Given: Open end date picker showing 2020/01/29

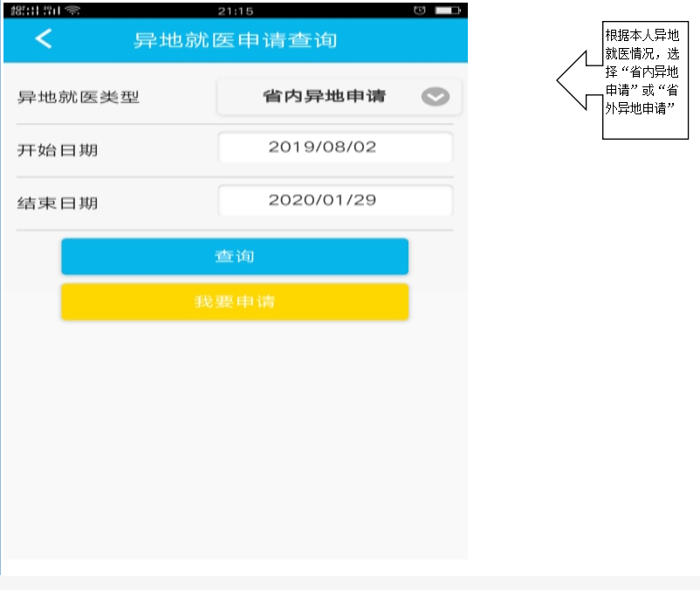Looking at the screenshot, I should coord(335,201).
